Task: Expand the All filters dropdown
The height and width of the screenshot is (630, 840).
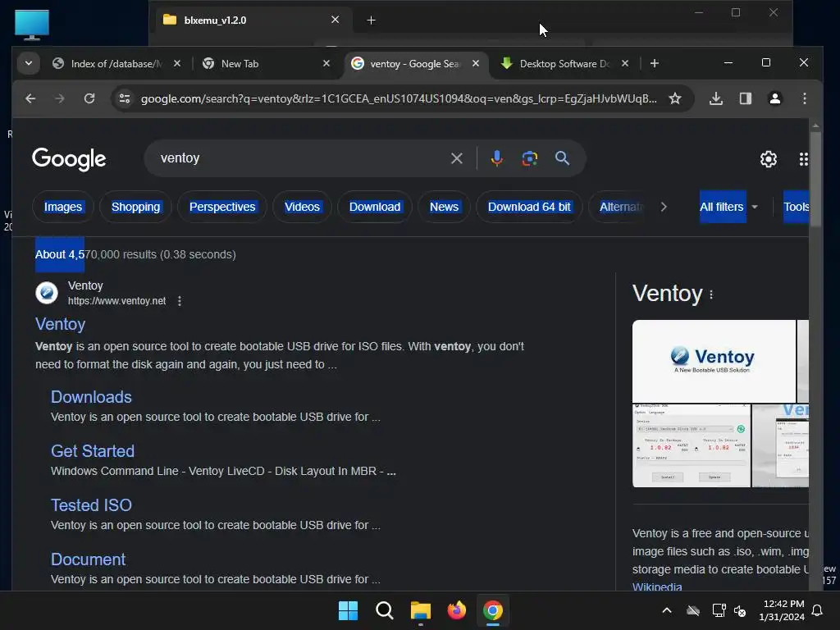Action: (729, 207)
